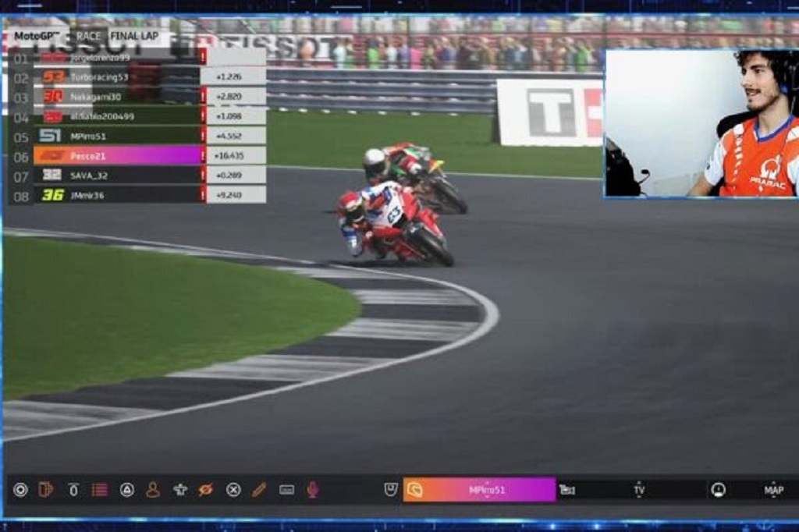Click the keyboard icon in the toolbar
The height and width of the screenshot is (532, 799).
(x=287, y=490)
